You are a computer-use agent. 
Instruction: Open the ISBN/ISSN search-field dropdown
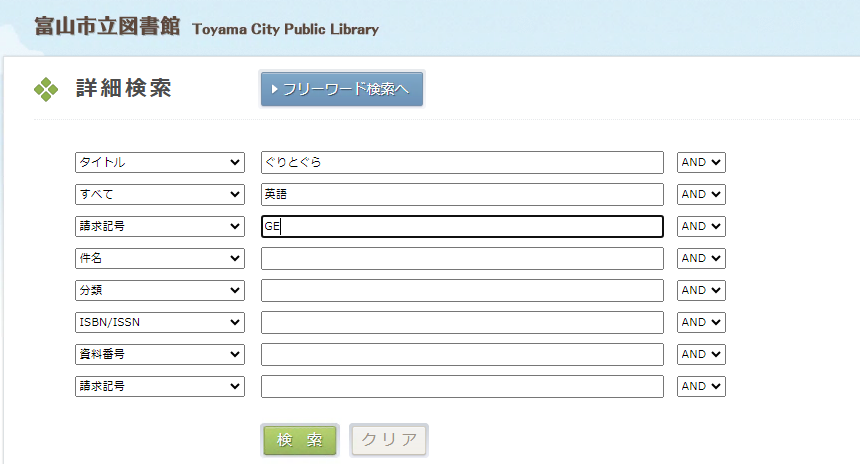[x=160, y=322]
